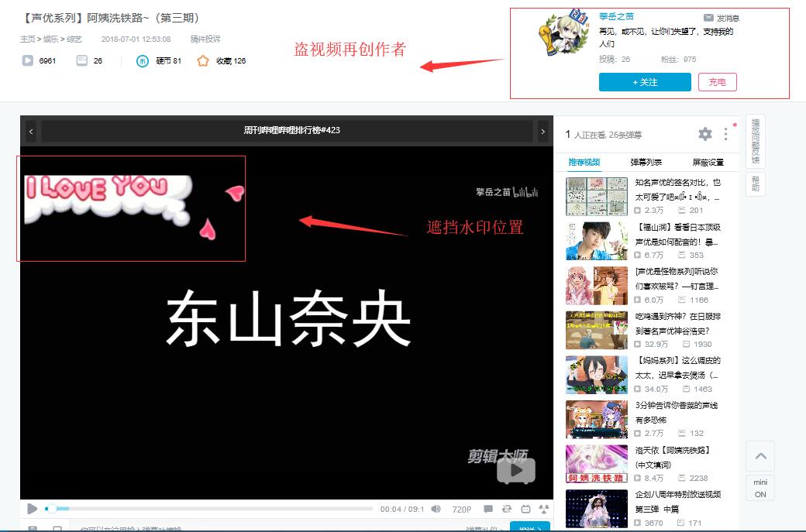This screenshot has height=532, width=806.
Task: Click the video title 【声优系列】阿姨洗铁路
Action: click(111, 18)
